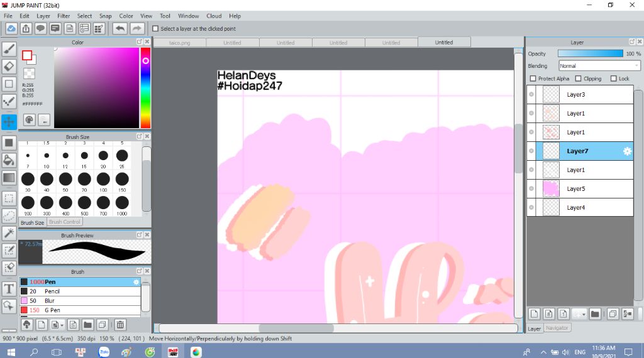The height and width of the screenshot is (358, 644).
Task: Delete brush with trash icon
Action: (120, 325)
